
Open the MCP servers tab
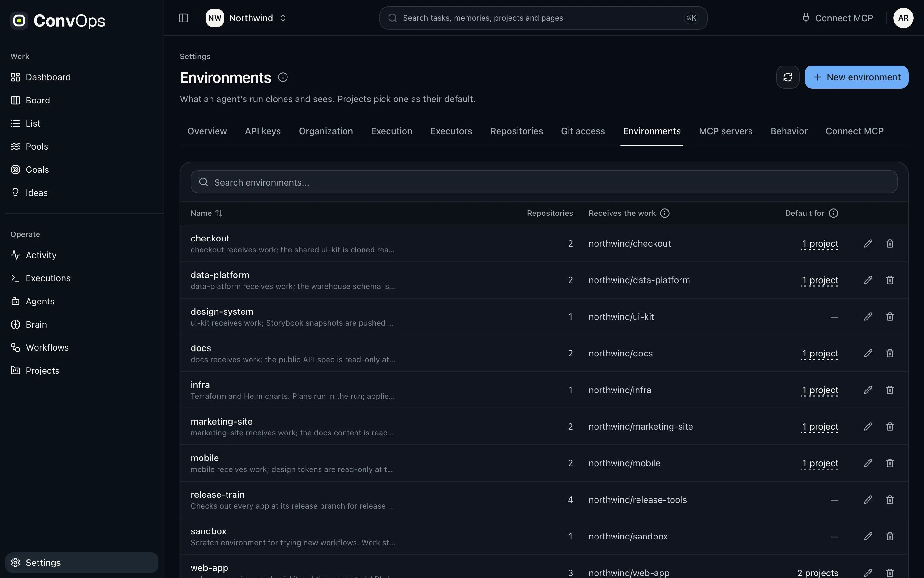tap(725, 131)
